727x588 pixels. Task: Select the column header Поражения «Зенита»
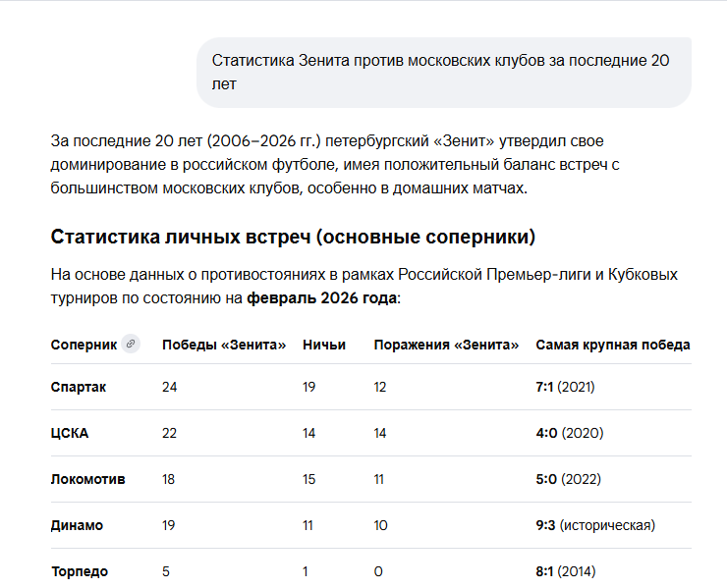[446, 345]
